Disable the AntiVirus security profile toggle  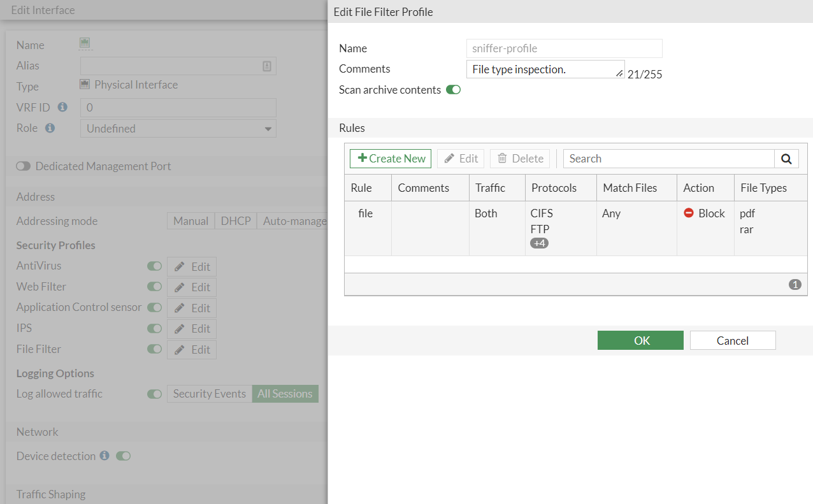154,266
